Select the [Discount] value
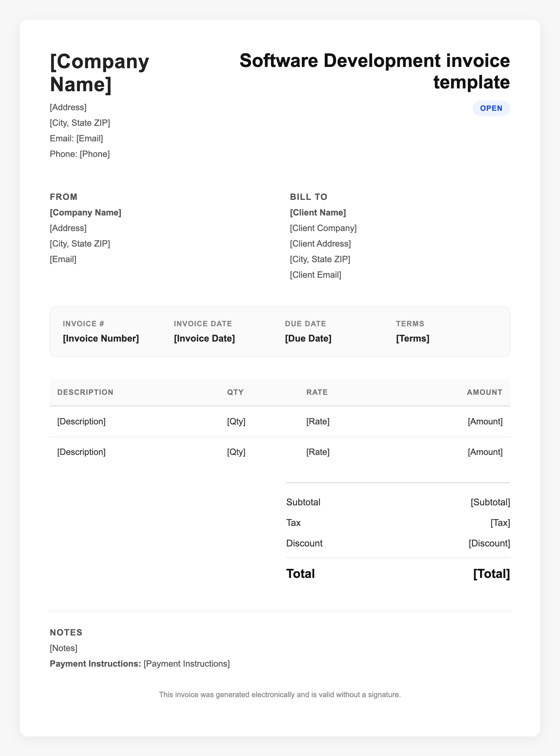The width and height of the screenshot is (560, 756). [489, 543]
